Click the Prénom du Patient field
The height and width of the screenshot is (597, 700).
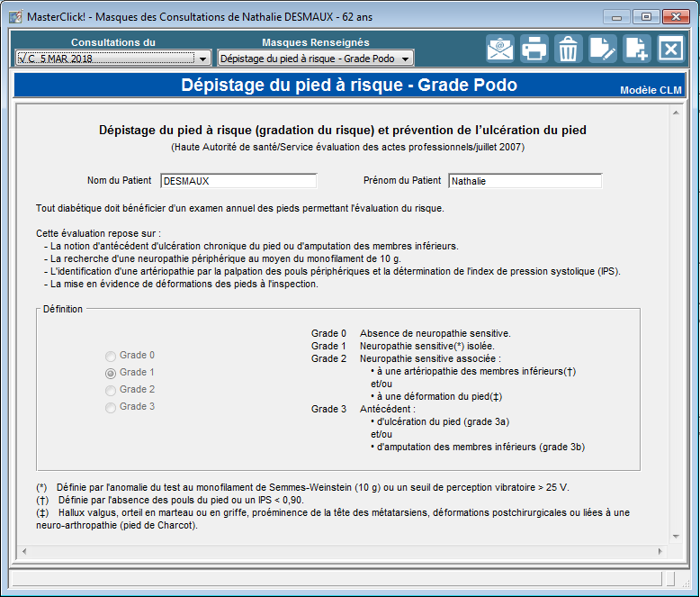point(525,181)
